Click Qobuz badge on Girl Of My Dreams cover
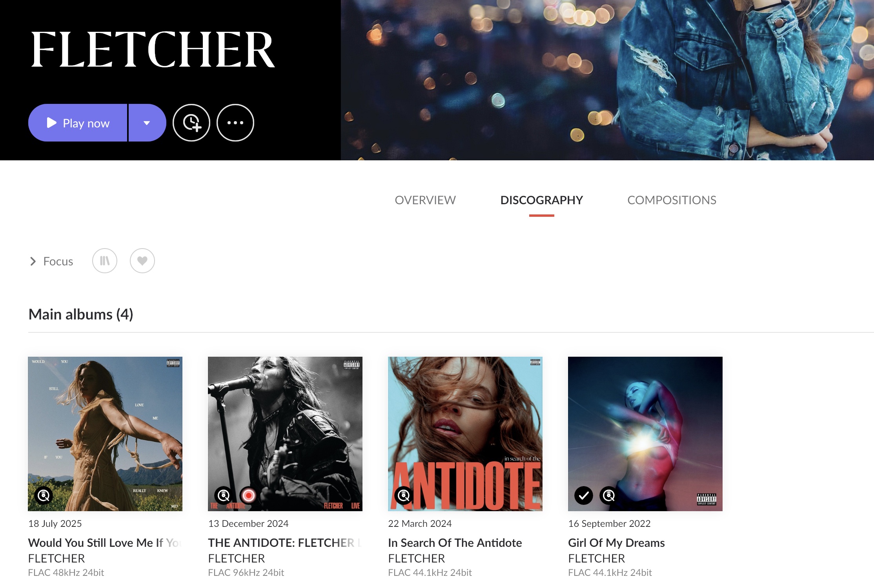The width and height of the screenshot is (874, 588). tap(609, 496)
